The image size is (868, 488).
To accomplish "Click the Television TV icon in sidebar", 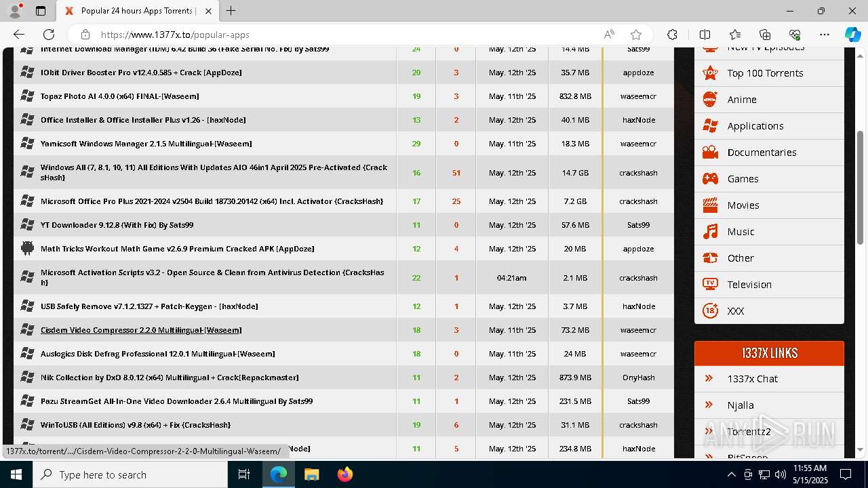I will tap(710, 285).
